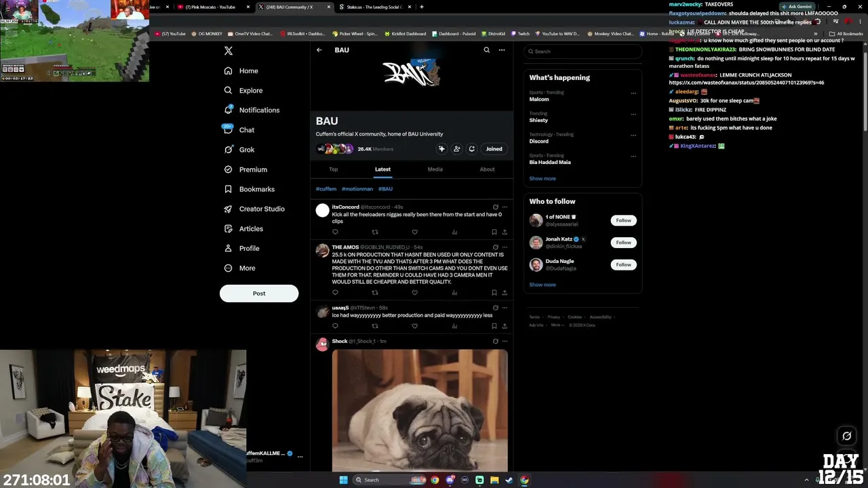Image resolution: width=868 pixels, height=488 pixels.
Task: Open a new browser tab
Action: (422, 7)
